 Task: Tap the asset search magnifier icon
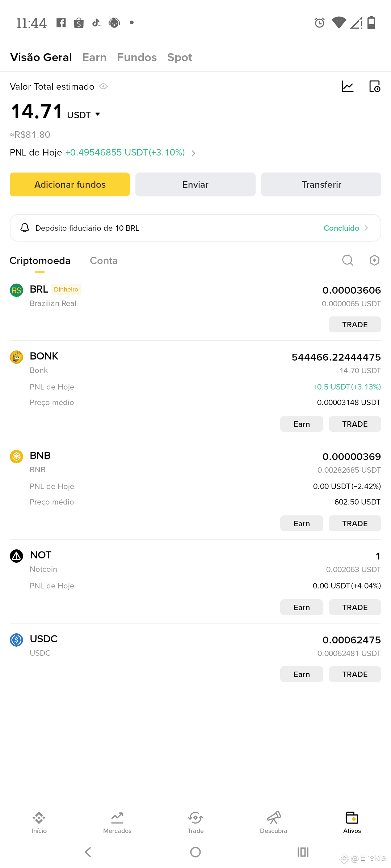348,260
